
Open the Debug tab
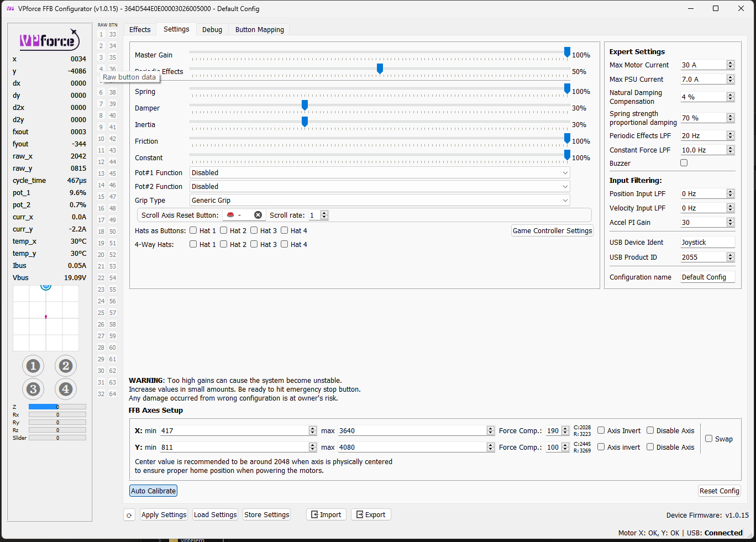click(x=212, y=30)
